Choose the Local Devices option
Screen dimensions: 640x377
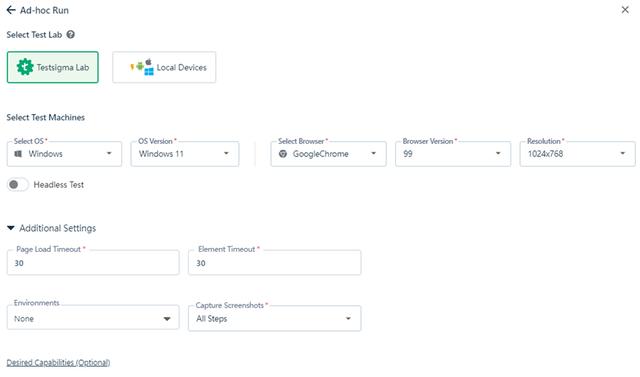[164, 67]
